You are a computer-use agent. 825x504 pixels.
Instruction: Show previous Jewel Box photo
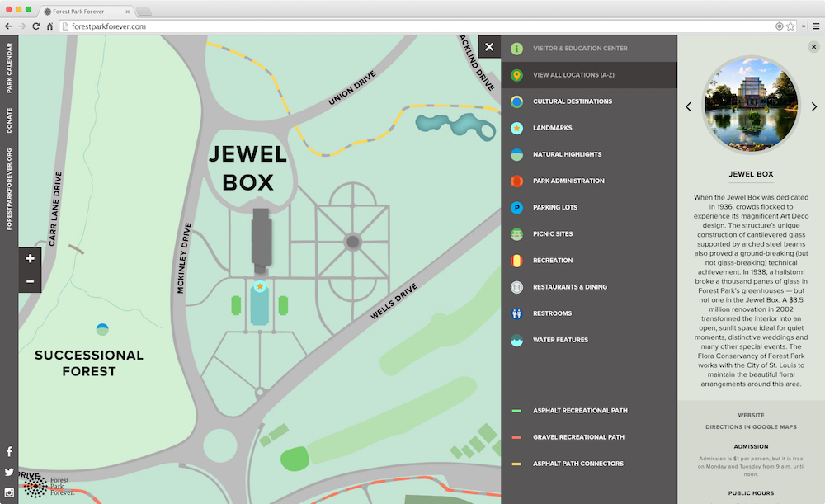688,106
